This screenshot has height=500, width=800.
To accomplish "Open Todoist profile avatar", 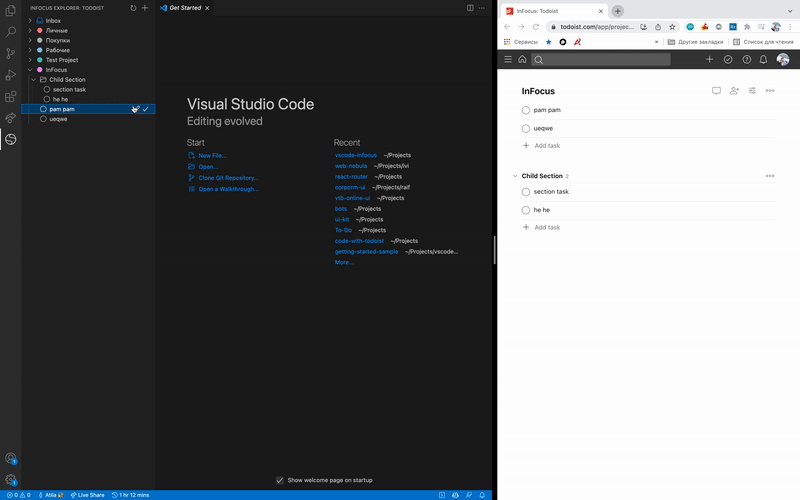I will 783,59.
